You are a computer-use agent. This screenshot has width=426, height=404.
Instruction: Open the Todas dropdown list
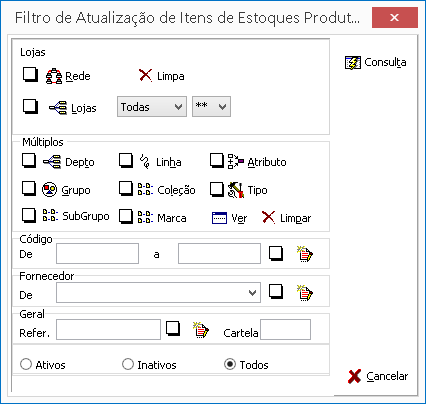coord(152,107)
